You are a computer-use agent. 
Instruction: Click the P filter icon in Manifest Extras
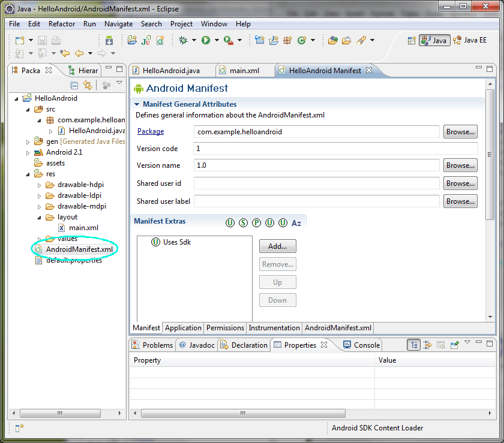coord(257,222)
